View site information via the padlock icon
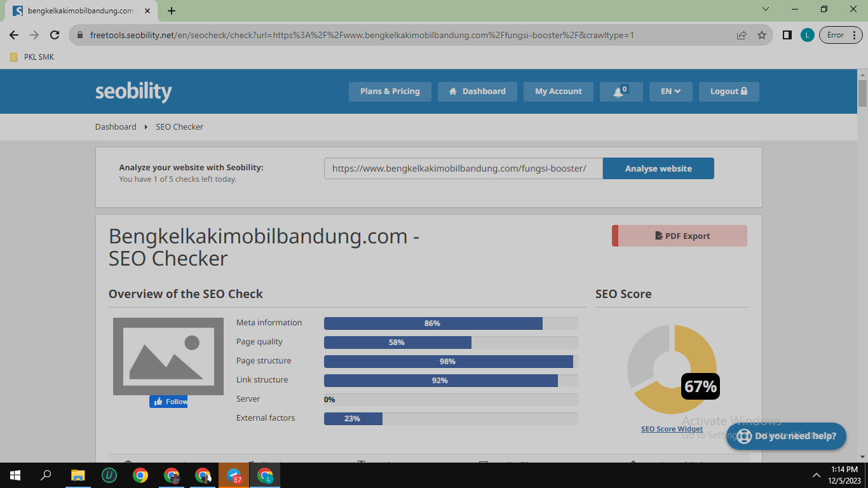The image size is (868, 488). pyautogui.click(x=80, y=36)
